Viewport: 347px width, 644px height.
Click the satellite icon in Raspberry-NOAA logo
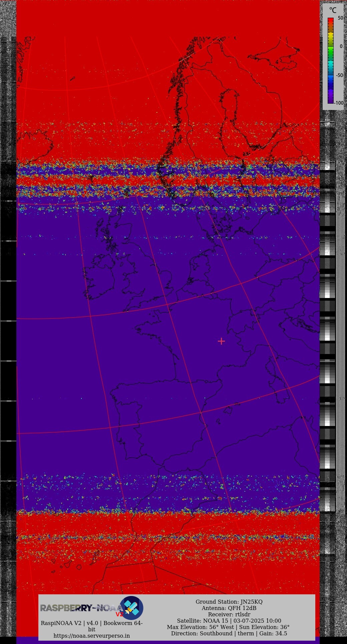[x=131, y=608]
